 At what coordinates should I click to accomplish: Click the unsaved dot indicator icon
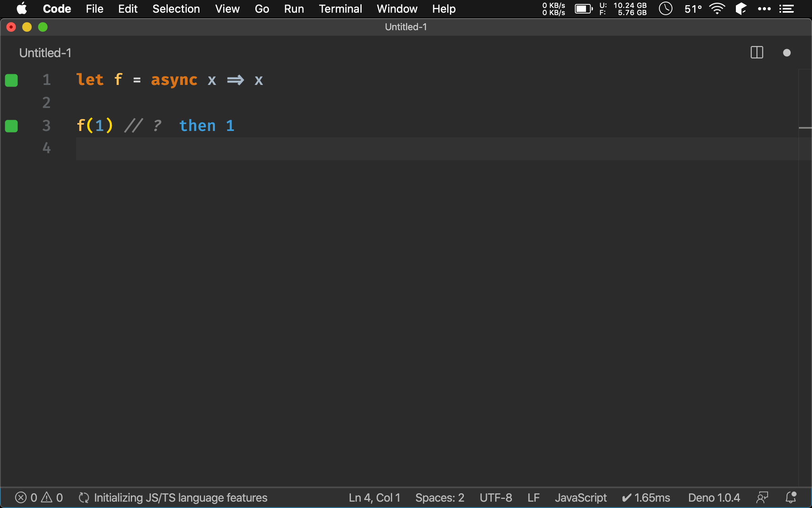tap(787, 53)
